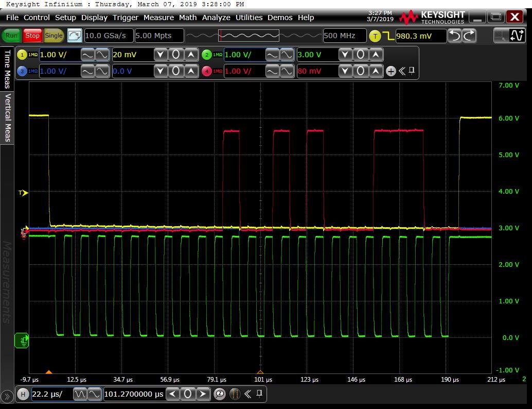Viewport: 532px width, 409px height.
Task: Open the Vertical Meas side tab
Action: point(7,117)
